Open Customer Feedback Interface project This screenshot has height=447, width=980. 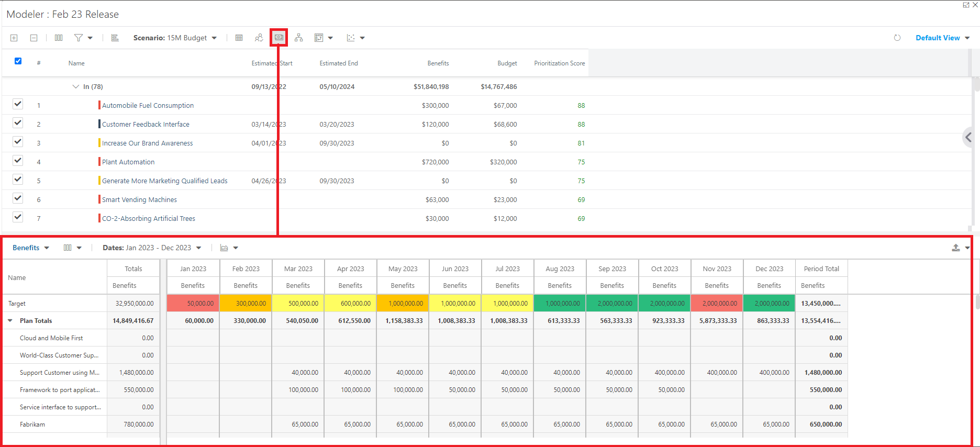(x=146, y=124)
